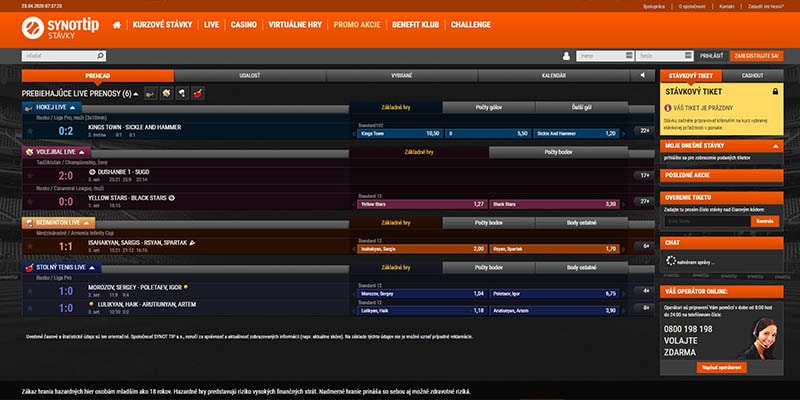Select hockey Ďalší gól tab
The height and width of the screenshot is (400, 800).
tap(582, 108)
